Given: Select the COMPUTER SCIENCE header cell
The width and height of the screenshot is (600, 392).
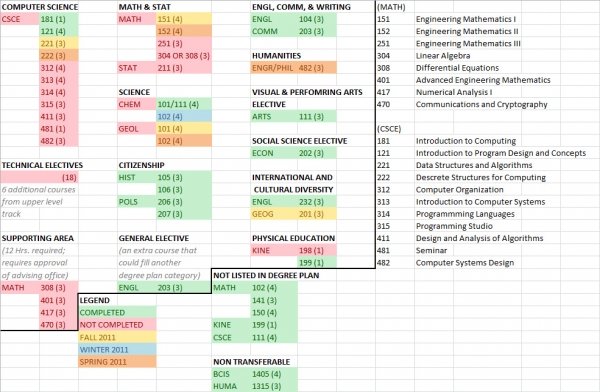Looking at the screenshot, I should 40,7.
